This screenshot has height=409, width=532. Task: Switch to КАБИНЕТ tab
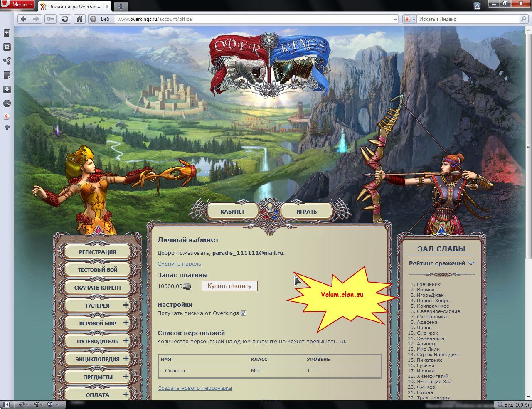(x=233, y=212)
